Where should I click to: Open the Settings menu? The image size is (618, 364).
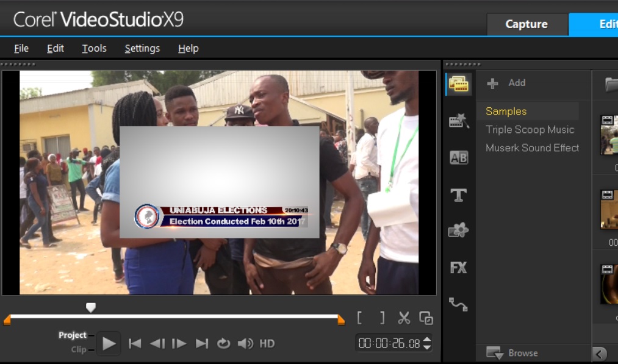point(142,48)
